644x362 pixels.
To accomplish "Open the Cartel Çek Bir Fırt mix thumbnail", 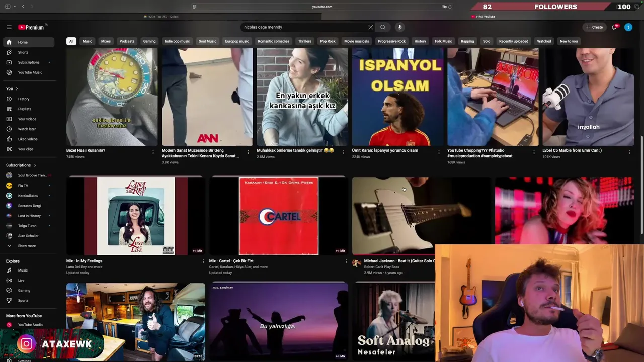I will coord(278,216).
